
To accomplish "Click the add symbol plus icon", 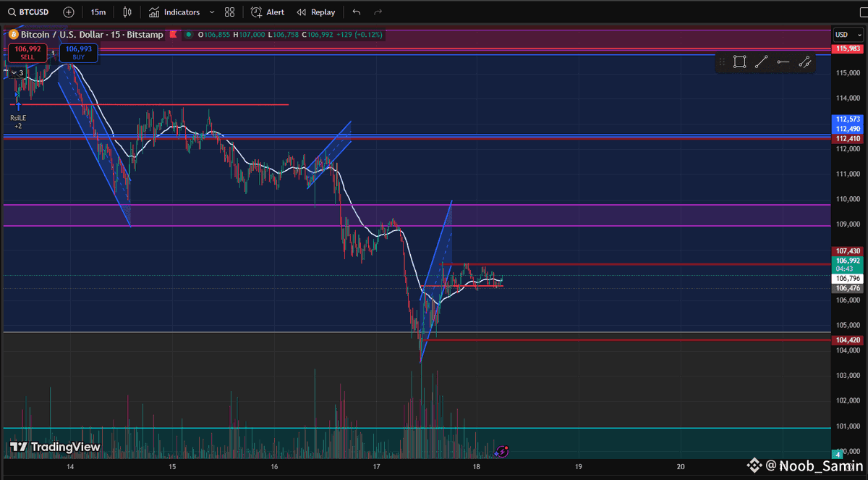I will click(68, 12).
